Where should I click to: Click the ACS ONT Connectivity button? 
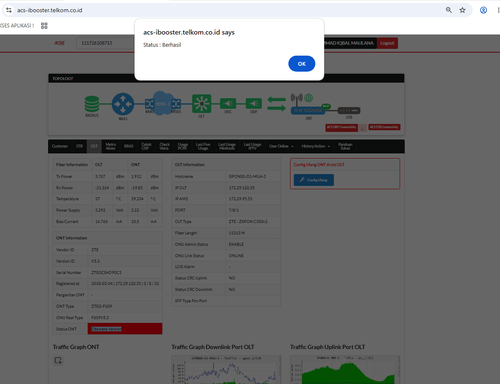click(x=341, y=127)
